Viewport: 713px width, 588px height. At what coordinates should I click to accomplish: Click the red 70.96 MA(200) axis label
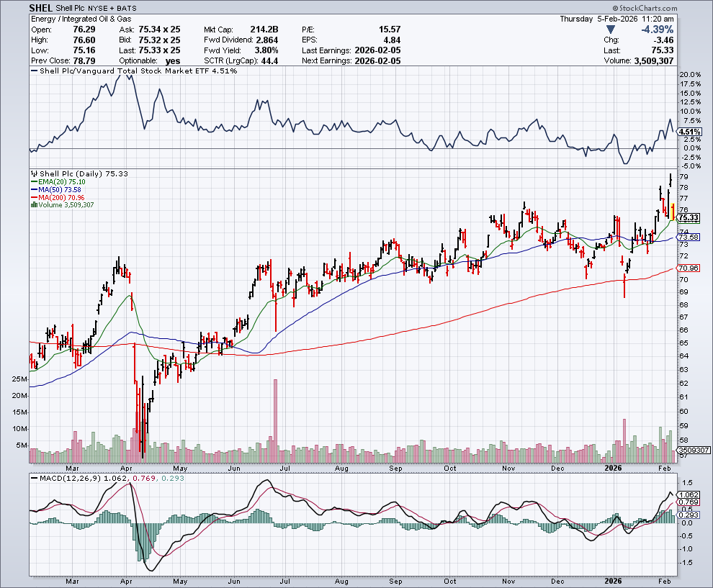[x=689, y=268]
